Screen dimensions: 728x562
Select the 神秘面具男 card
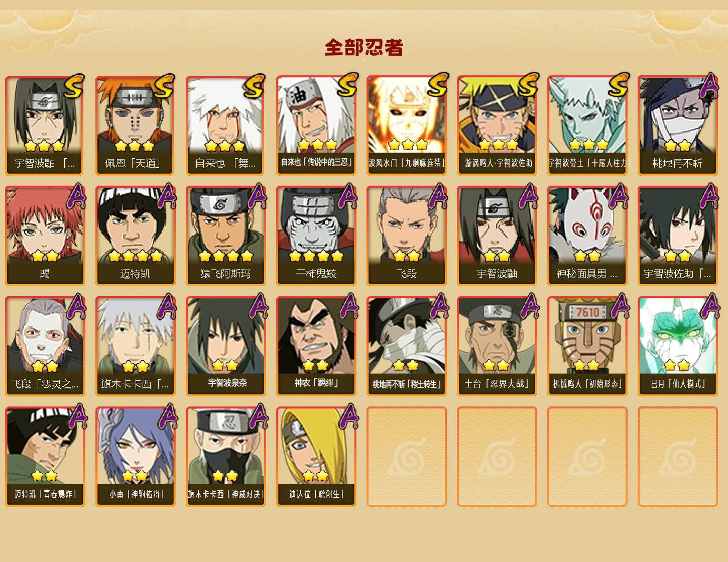tap(587, 236)
